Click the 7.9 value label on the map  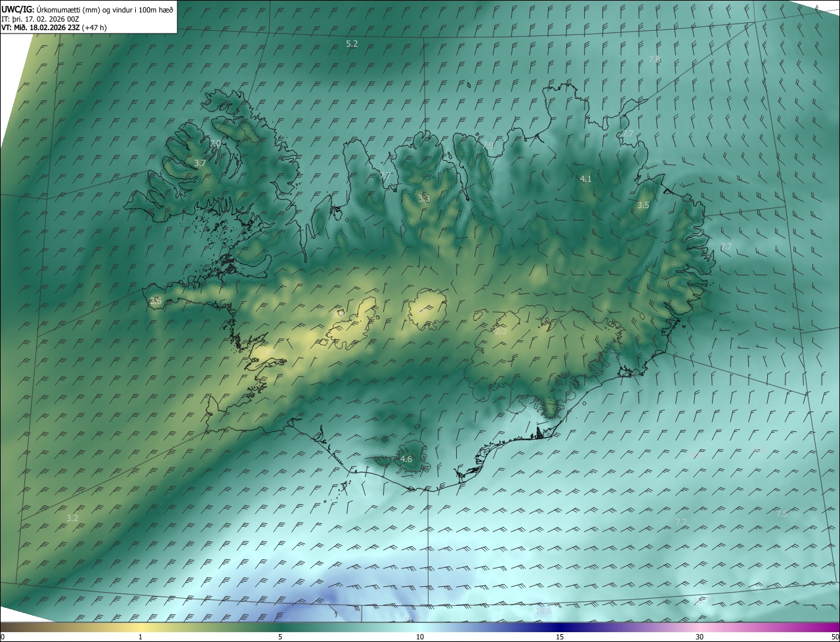coord(487,145)
